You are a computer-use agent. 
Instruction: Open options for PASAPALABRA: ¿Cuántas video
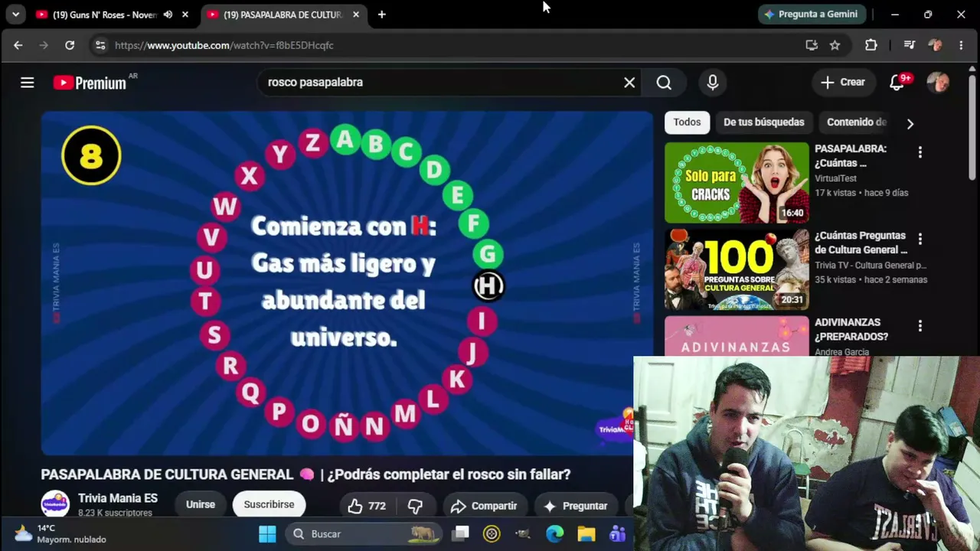(x=920, y=152)
